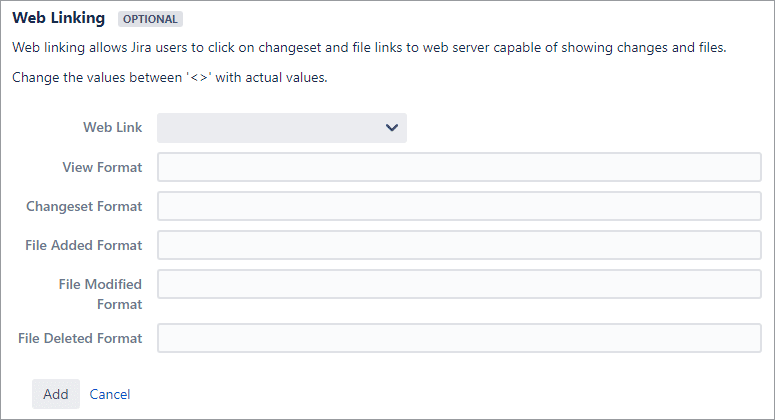Image resolution: width=775 pixels, height=420 pixels.
Task: Click the File Modified Format input
Action: point(459,284)
